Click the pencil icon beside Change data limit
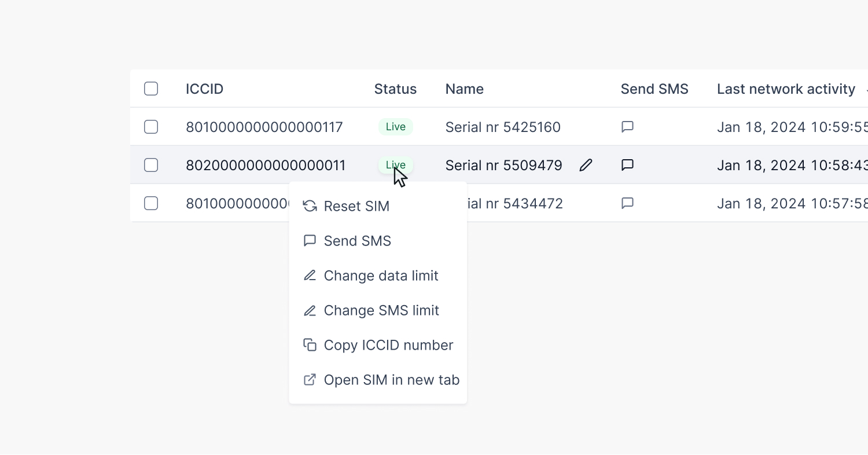This screenshot has height=455, width=868. click(310, 276)
